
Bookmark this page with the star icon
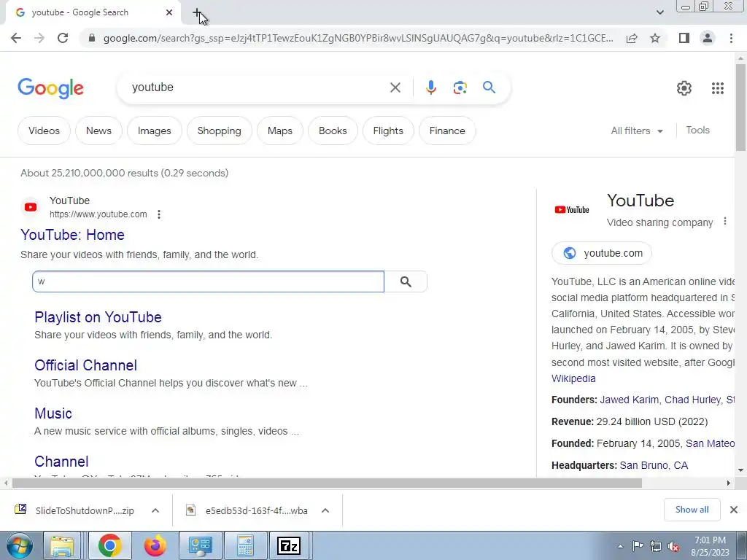655,38
